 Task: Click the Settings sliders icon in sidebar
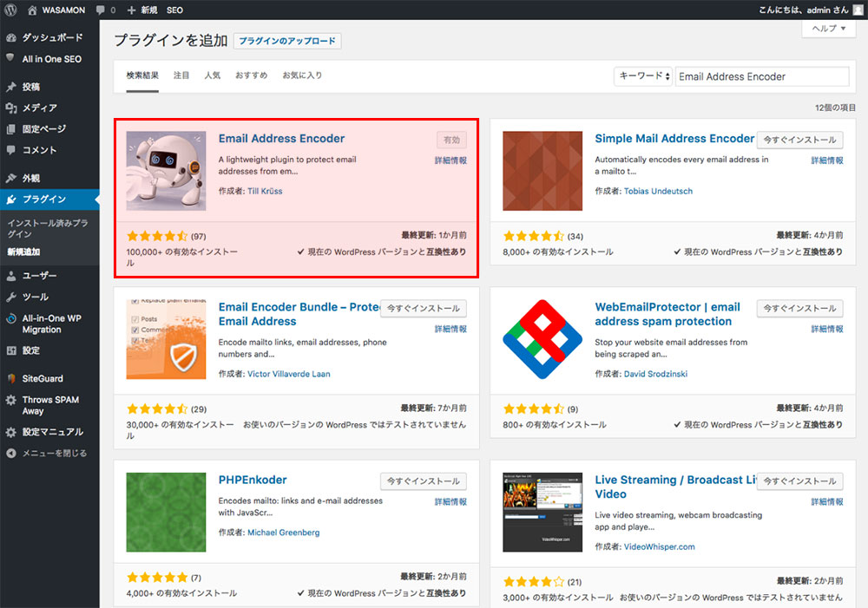[x=11, y=350]
